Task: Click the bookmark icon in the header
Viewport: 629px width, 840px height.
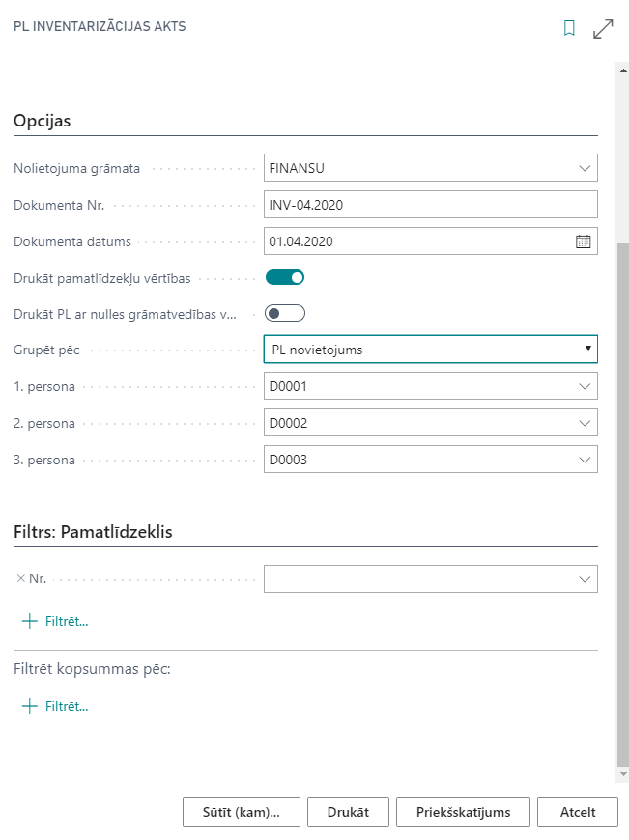Action: pyautogui.click(x=569, y=28)
